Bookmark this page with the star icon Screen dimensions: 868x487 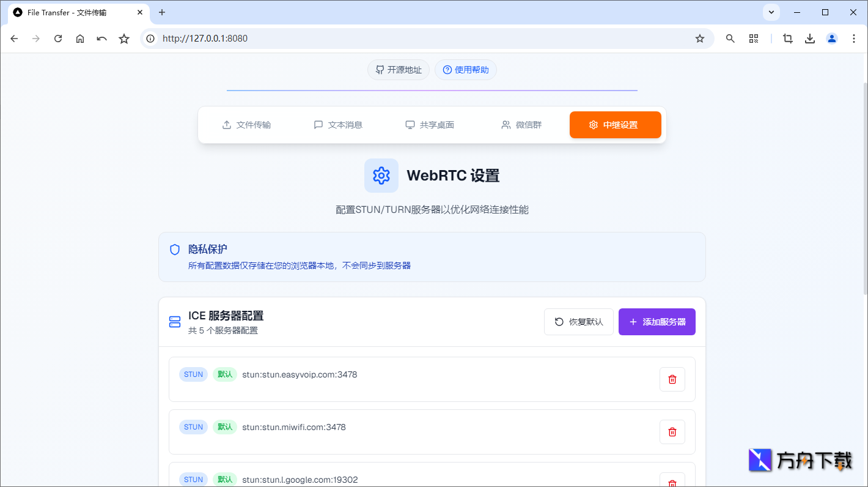(699, 38)
